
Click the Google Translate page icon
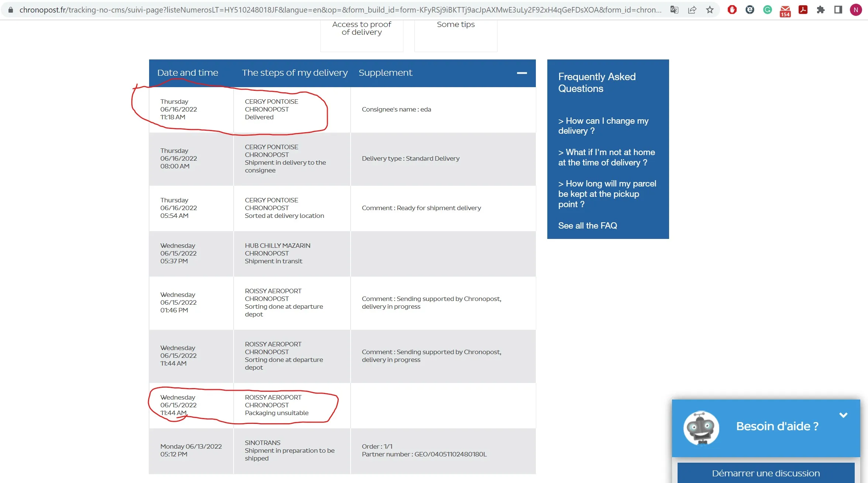click(674, 10)
